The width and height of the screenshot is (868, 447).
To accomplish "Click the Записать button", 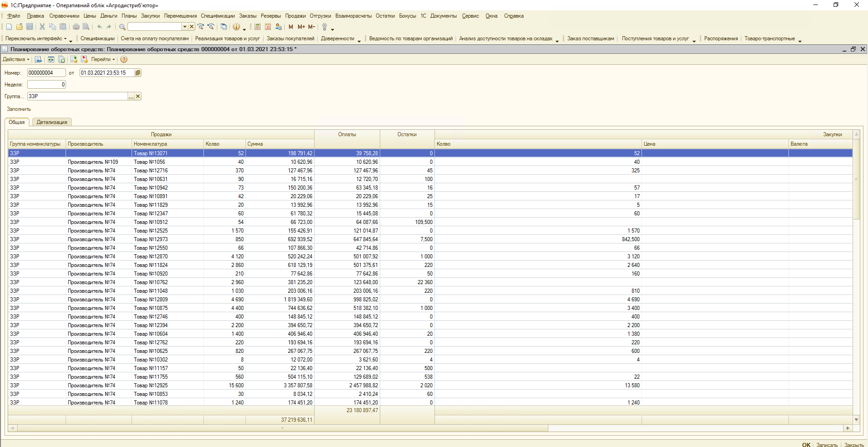I will point(826,445).
